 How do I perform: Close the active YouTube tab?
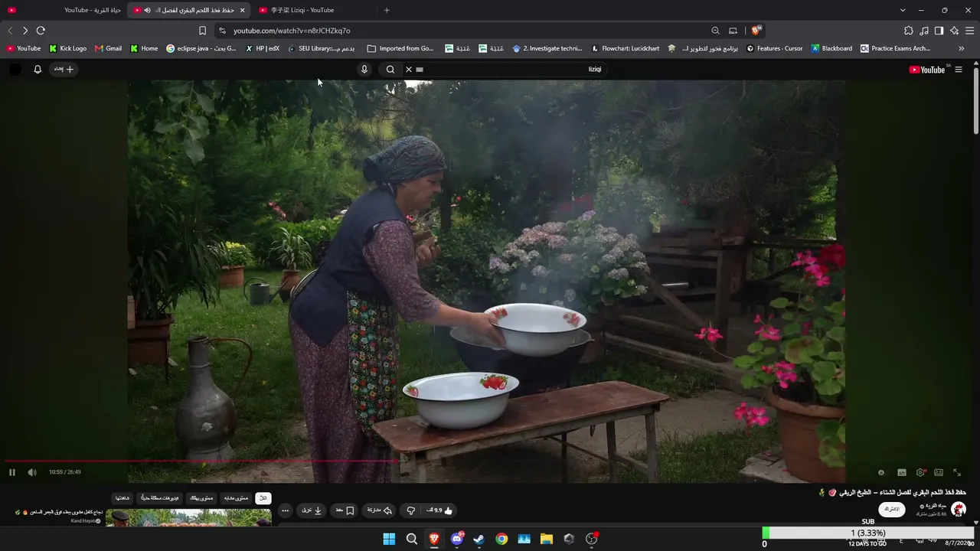[243, 10]
